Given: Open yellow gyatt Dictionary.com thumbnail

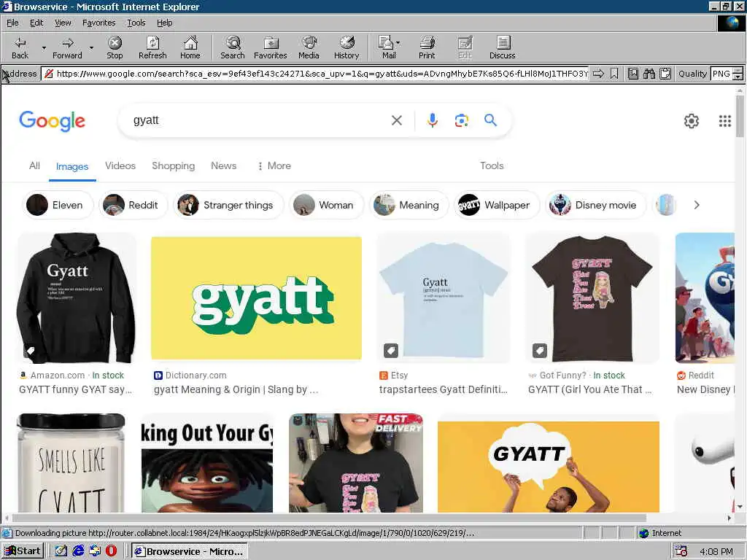Looking at the screenshot, I should (256, 298).
